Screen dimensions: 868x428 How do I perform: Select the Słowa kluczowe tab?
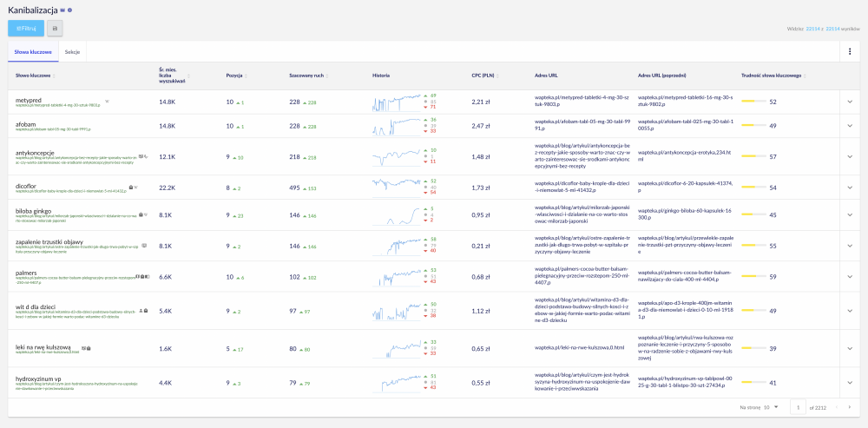(x=30, y=52)
